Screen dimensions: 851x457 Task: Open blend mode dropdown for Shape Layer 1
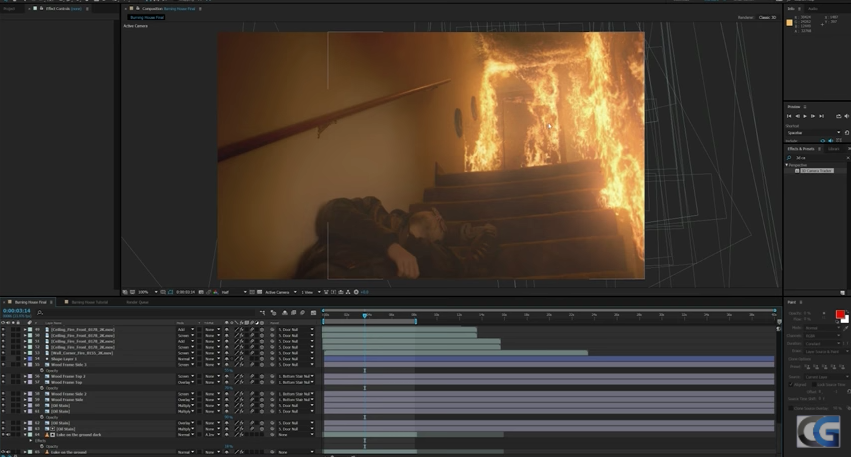pos(185,359)
